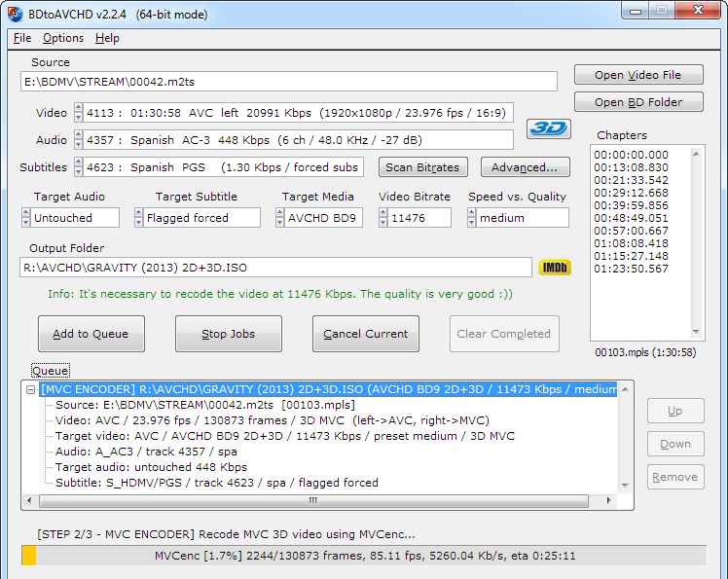Adjust the Video Bitrate spinner
This screenshot has width=728, height=579.
(x=382, y=218)
